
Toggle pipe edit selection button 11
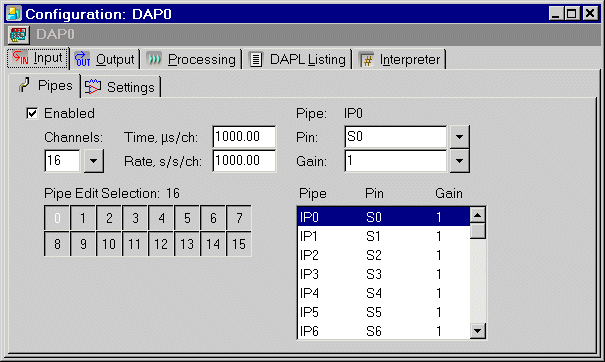click(x=135, y=244)
